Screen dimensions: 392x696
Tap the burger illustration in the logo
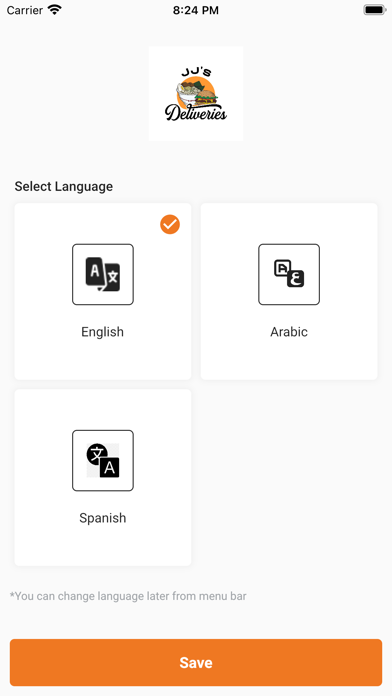[x=206, y=95]
